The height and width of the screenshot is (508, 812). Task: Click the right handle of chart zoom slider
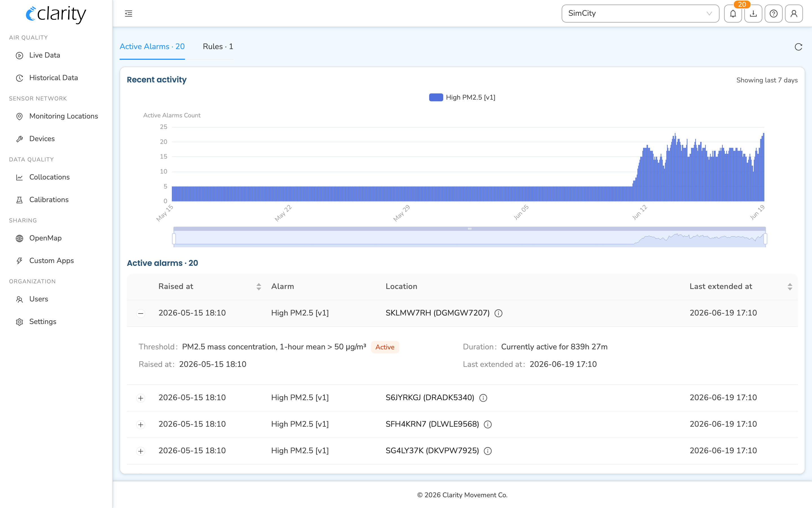(x=765, y=239)
